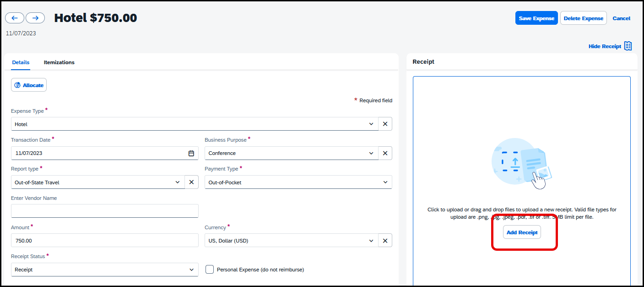Click the Allocate pie chart icon

pos(17,85)
